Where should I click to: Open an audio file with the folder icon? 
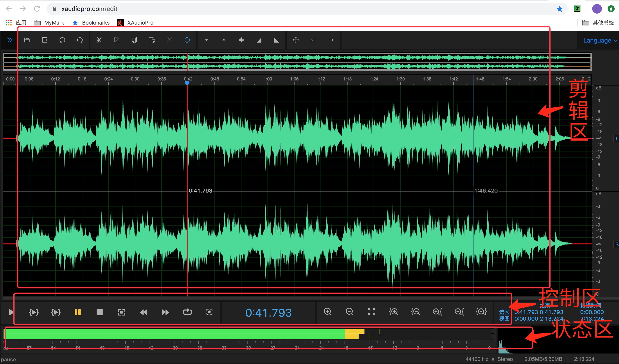[x=27, y=40]
